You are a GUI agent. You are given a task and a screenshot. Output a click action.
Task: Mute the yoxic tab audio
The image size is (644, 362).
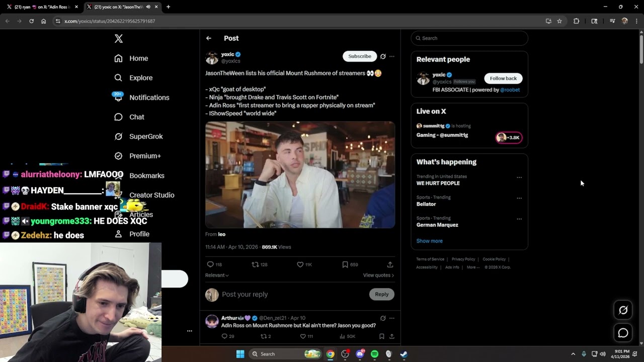(x=148, y=7)
